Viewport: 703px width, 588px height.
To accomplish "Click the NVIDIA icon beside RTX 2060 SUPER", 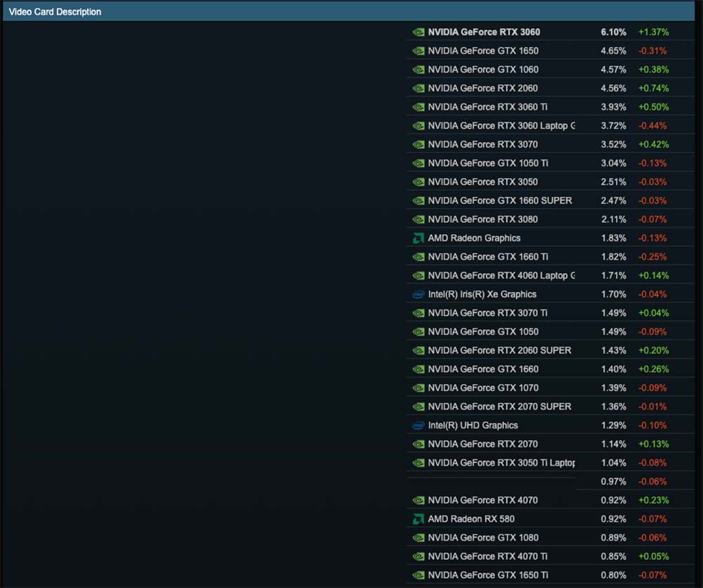I will point(418,350).
